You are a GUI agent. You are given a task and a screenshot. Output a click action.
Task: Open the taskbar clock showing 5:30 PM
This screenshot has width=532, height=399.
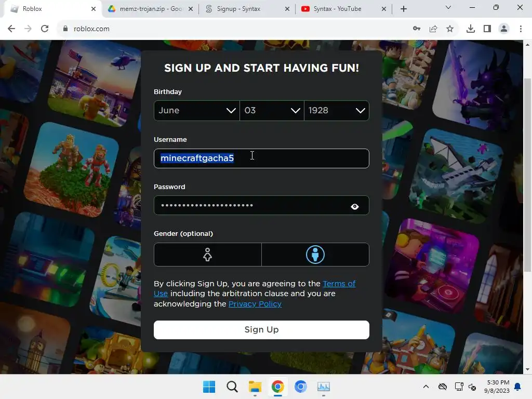tap(497, 387)
